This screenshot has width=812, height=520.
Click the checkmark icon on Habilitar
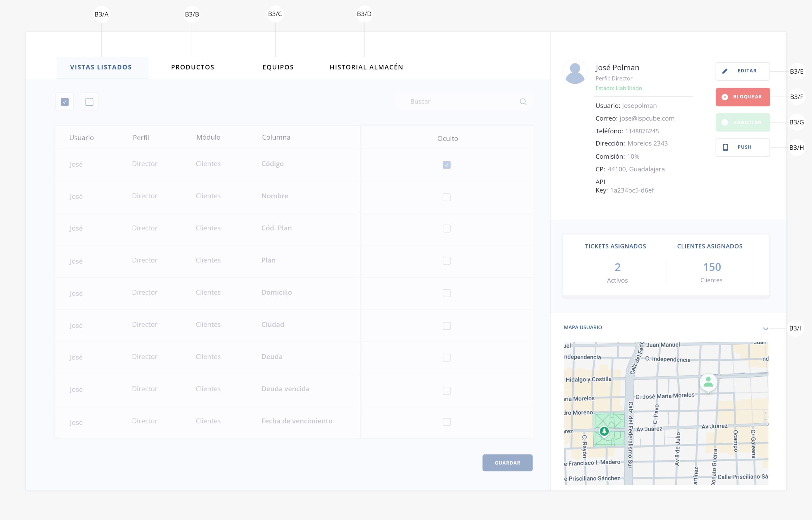(x=724, y=122)
